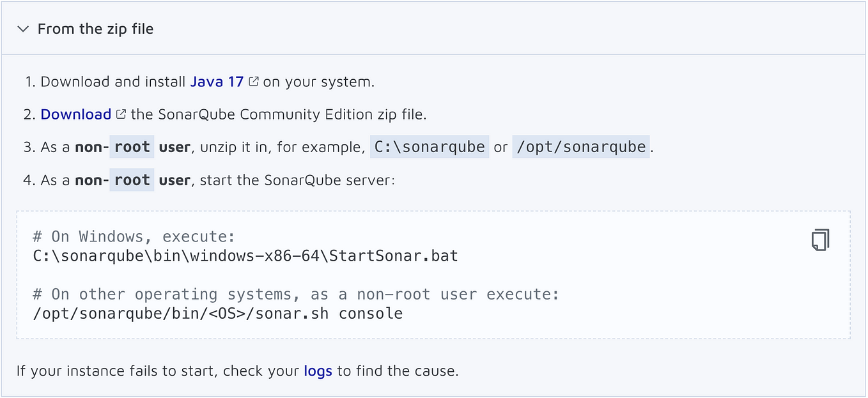This screenshot has height=398, width=868.
Task: Click the 'From the zip file' header title
Action: [95, 29]
